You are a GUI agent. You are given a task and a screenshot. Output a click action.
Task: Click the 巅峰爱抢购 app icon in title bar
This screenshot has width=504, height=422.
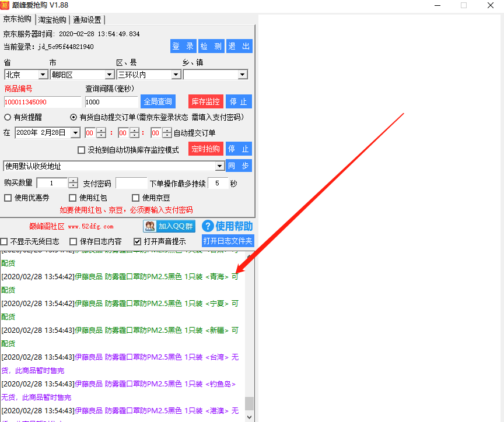(5, 5)
